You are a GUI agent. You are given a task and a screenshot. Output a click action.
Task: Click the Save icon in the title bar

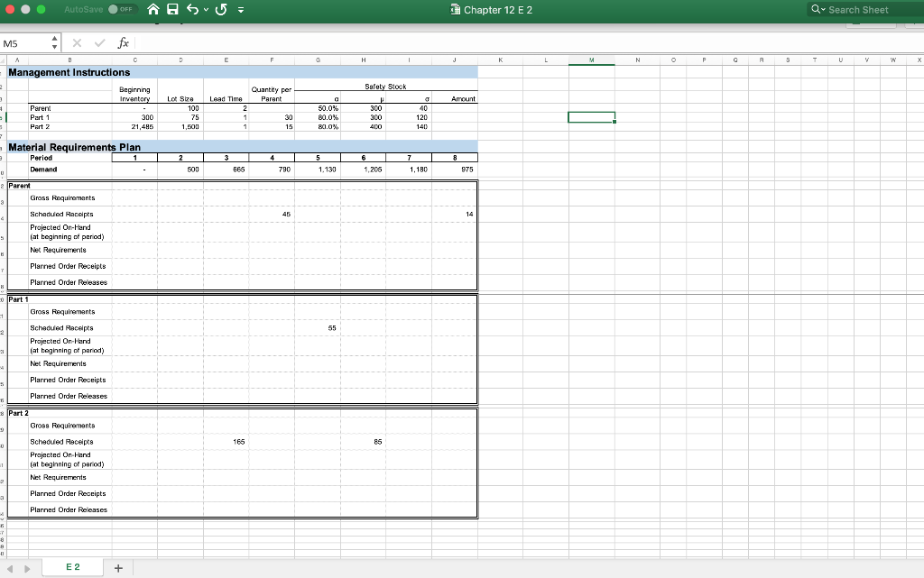pos(172,9)
